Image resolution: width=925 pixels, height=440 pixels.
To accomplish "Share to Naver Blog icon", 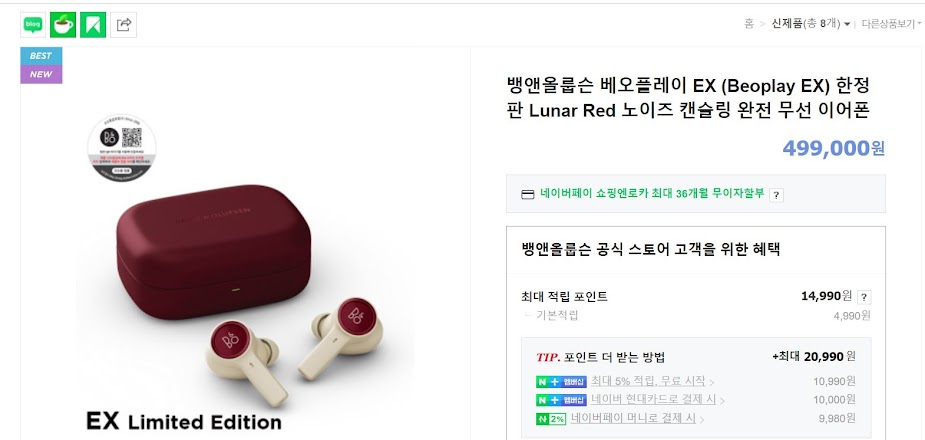I will (33, 25).
